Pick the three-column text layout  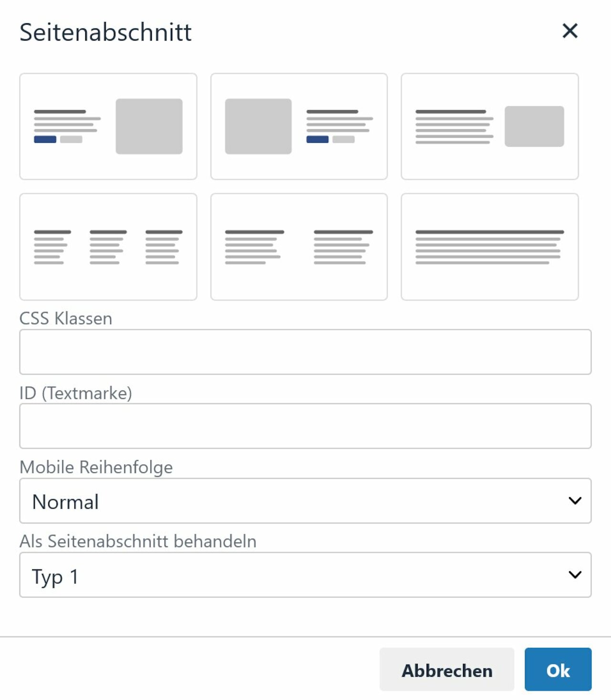tap(108, 247)
